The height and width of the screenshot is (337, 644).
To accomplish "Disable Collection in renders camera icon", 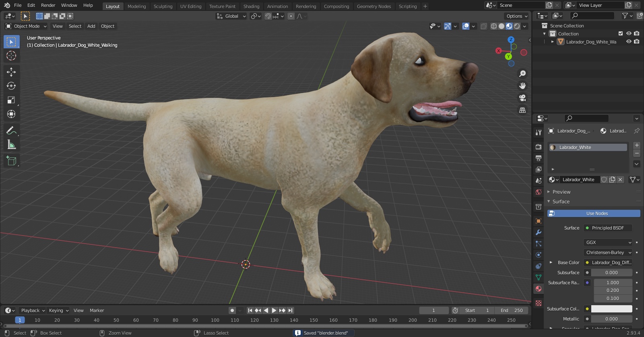I will 637,33.
